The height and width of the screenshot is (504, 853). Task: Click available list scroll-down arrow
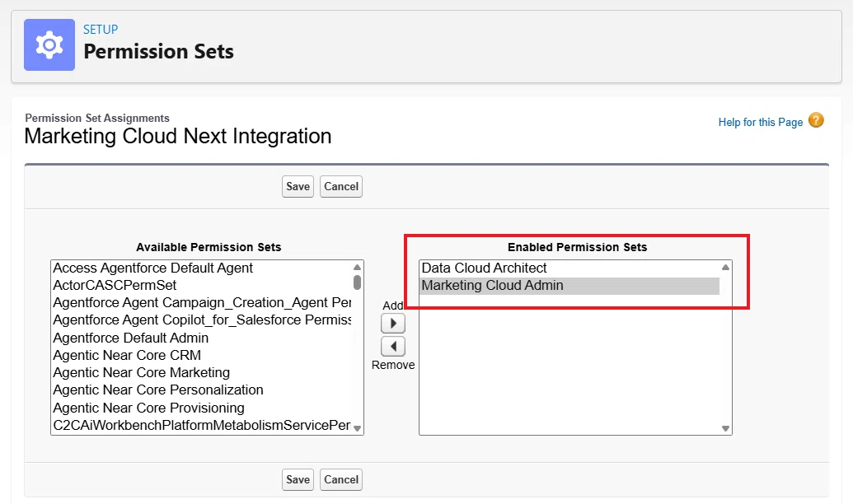tap(357, 428)
